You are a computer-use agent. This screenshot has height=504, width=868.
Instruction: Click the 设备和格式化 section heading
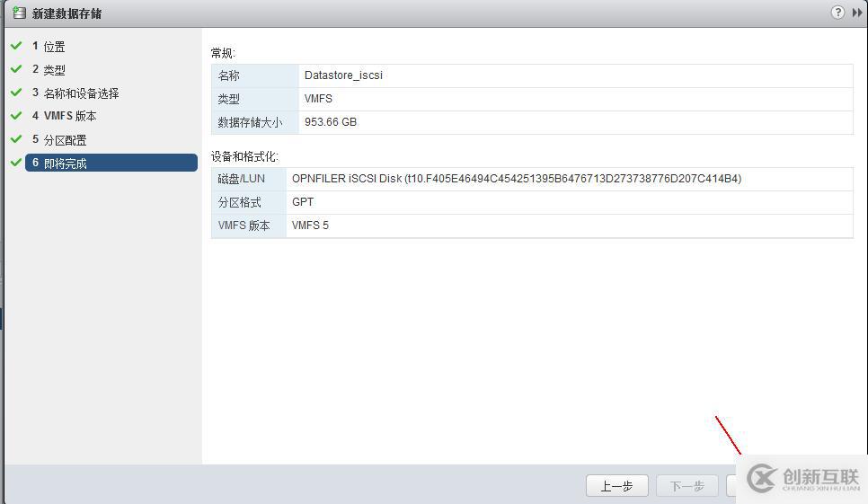pos(244,156)
